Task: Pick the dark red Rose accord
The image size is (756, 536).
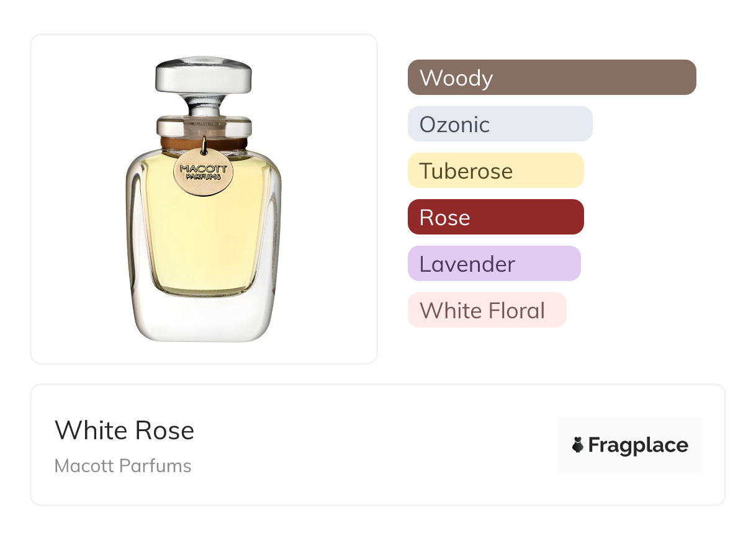Action: point(495,217)
